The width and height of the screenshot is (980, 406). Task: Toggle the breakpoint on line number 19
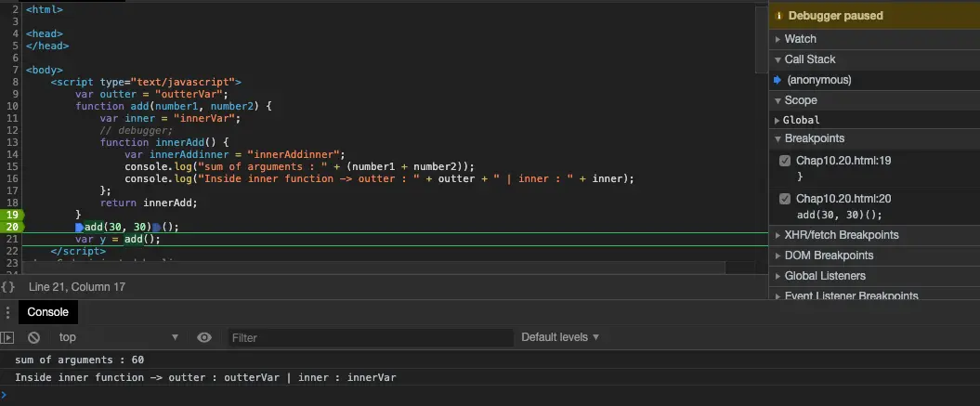12,214
